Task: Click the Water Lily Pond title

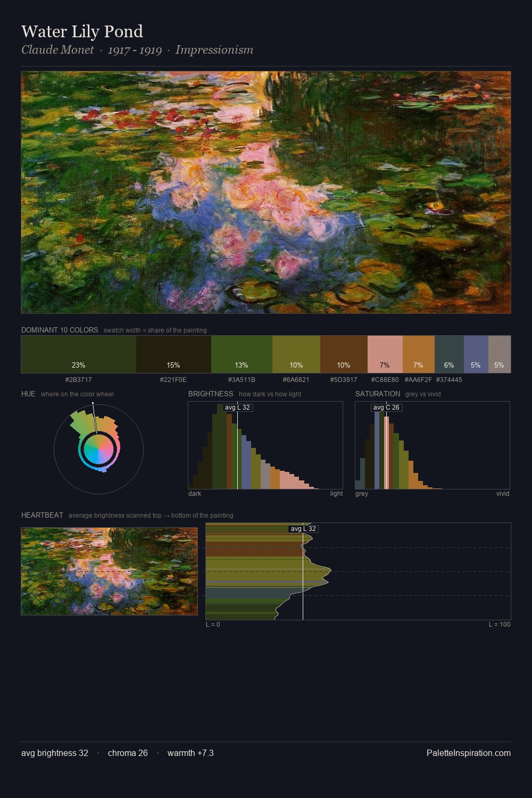Action: (82, 31)
